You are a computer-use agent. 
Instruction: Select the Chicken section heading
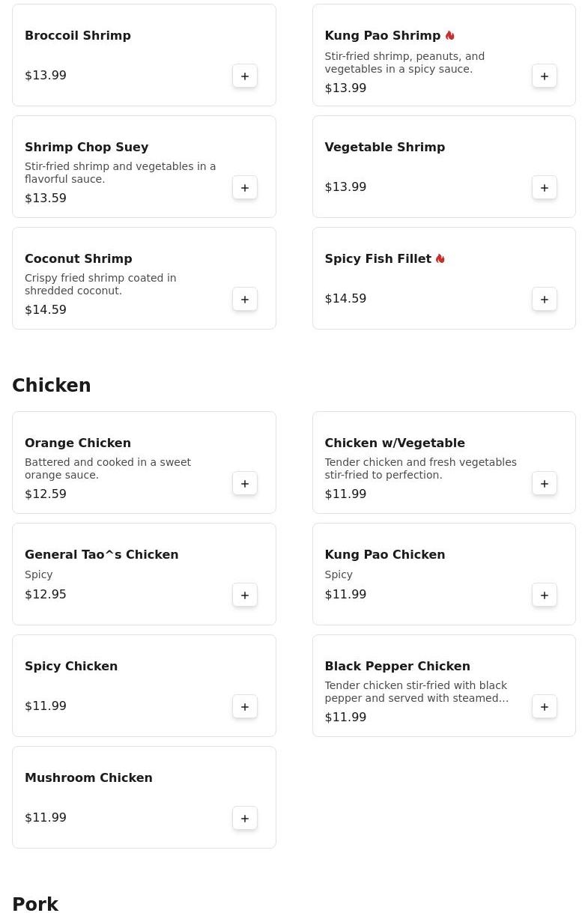(52, 385)
